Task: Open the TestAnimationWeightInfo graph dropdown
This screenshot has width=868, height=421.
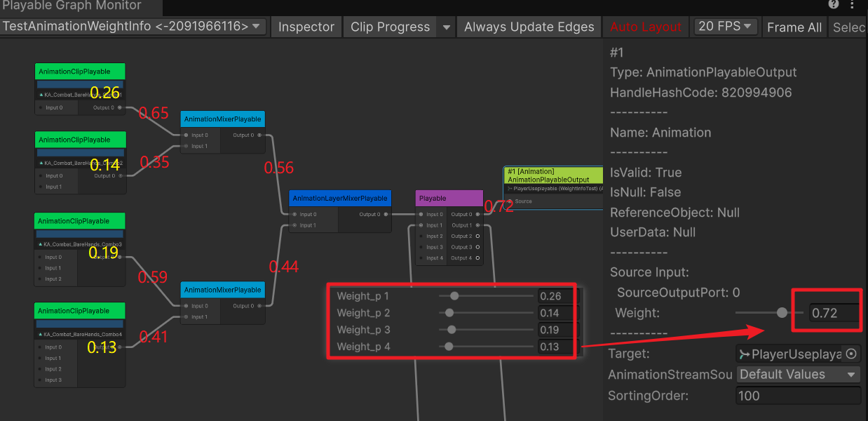Action: tap(133, 27)
